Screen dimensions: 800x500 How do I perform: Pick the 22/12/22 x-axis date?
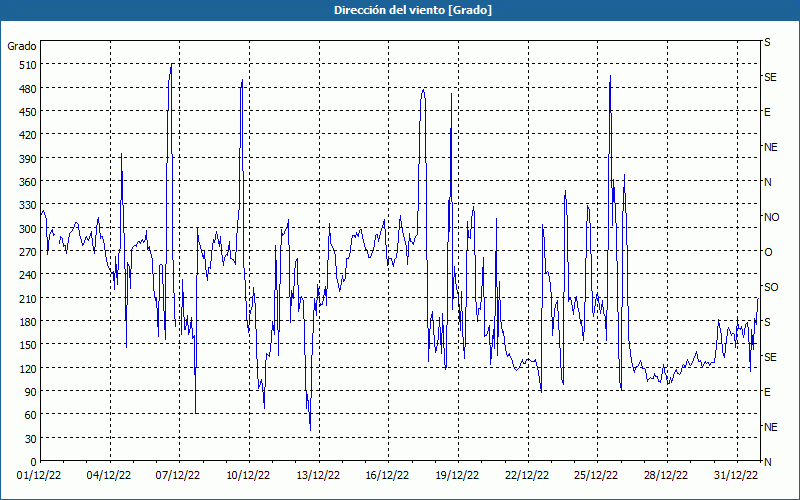click(527, 476)
